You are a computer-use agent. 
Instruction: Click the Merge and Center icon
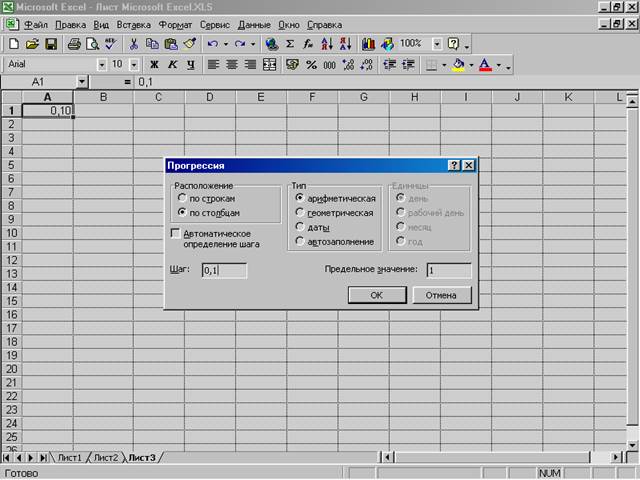click(269, 64)
